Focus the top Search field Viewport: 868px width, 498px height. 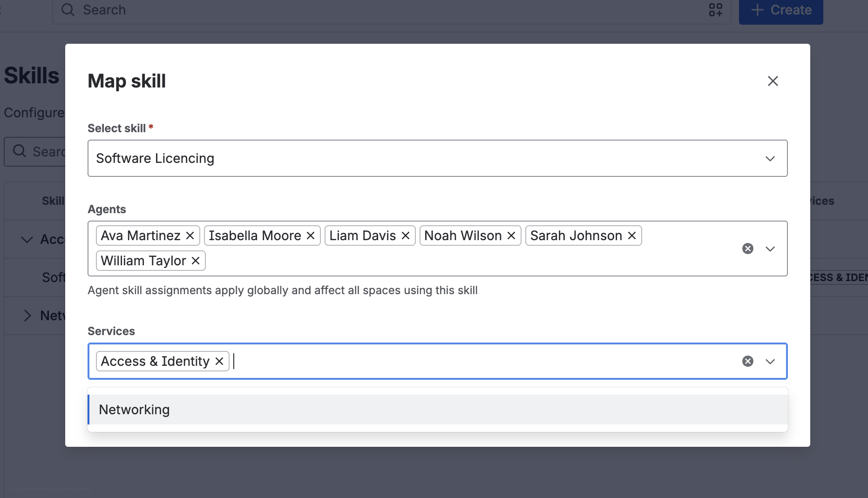[x=391, y=10]
